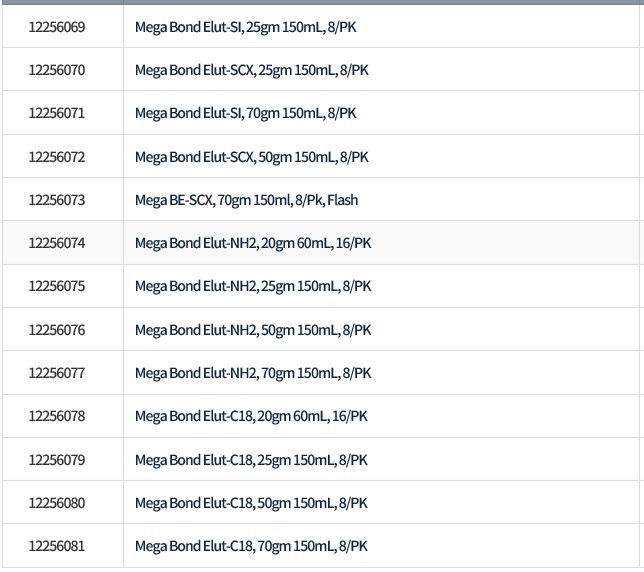The width and height of the screenshot is (644, 572).
Task: Select Mega Bond Elut-C18, 20gm 60mL entry
Action: [251, 416]
